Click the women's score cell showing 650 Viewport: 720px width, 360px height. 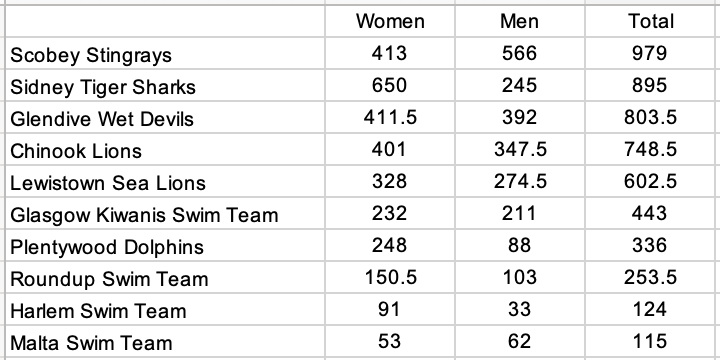pos(390,85)
